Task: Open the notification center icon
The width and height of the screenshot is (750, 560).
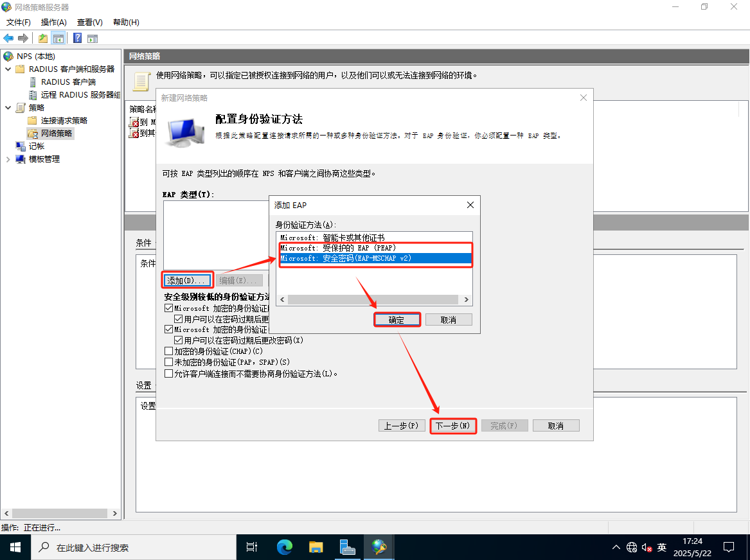Action: 729,548
